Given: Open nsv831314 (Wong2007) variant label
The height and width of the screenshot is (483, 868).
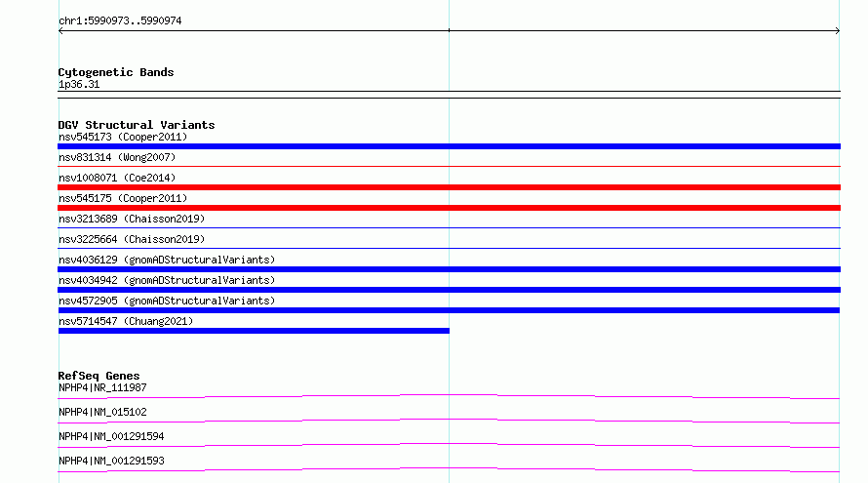Looking at the screenshot, I should coord(117,157).
